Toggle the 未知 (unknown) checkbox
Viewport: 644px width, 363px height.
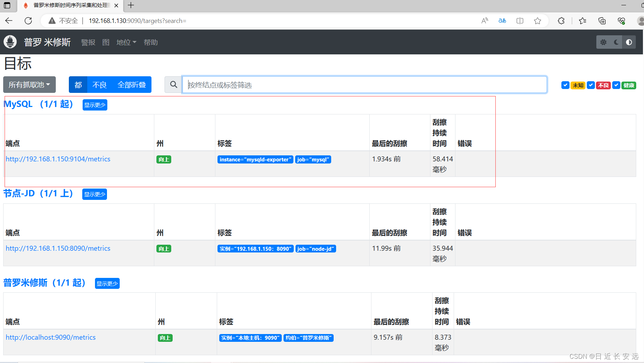(565, 85)
